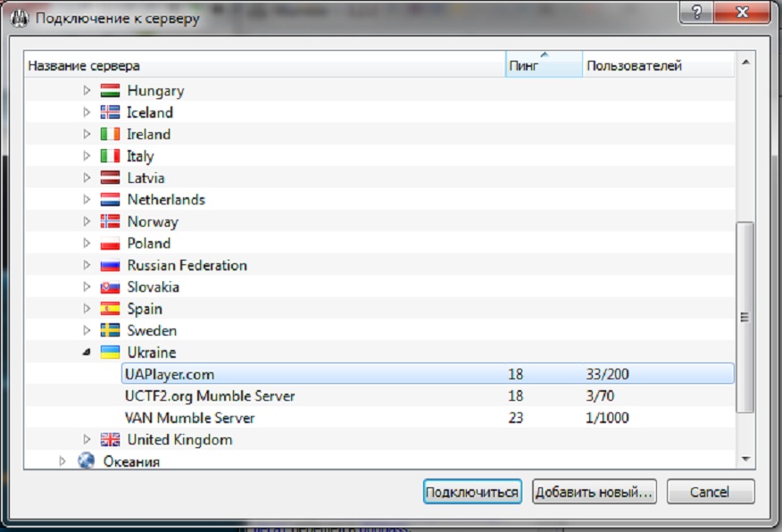782x532 pixels.
Task: Click the Добавить новый... button
Action: pos(594,492)
